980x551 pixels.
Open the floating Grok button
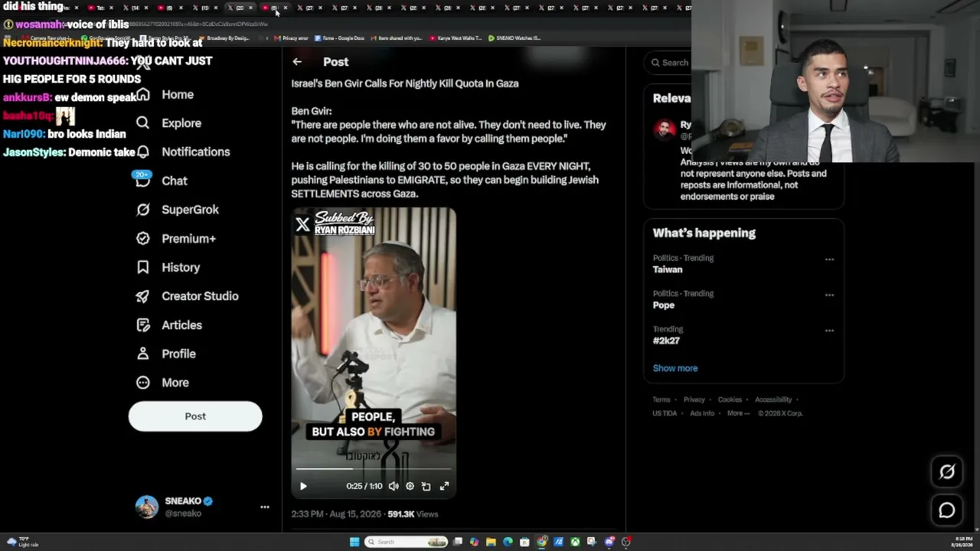coord(947,472)
